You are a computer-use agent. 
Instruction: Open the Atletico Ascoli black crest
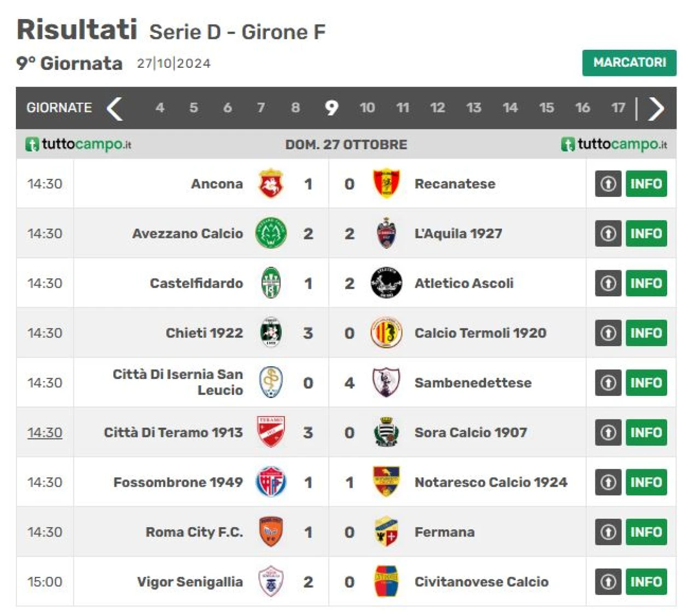tap(386, 283)
